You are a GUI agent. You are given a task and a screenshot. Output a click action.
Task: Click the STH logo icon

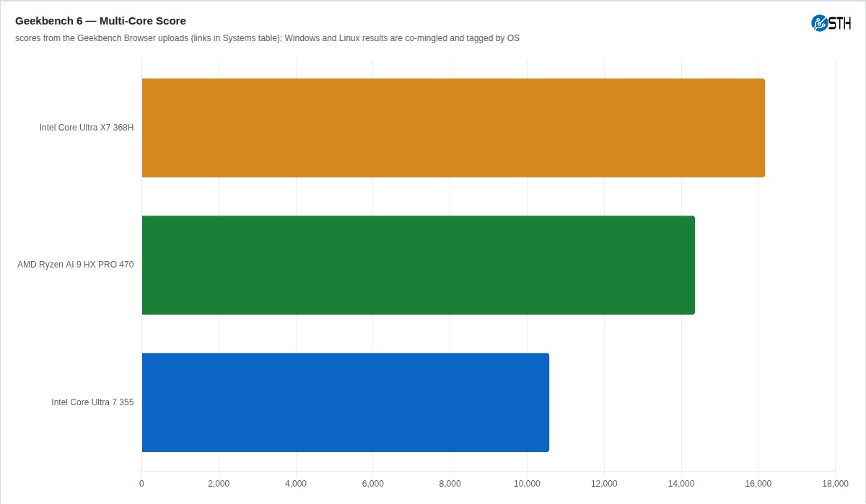819,23
